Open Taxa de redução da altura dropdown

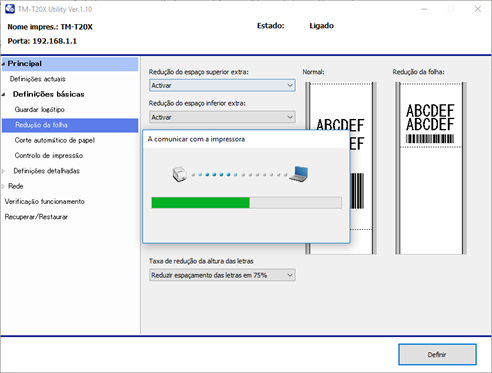pos(222,275)
